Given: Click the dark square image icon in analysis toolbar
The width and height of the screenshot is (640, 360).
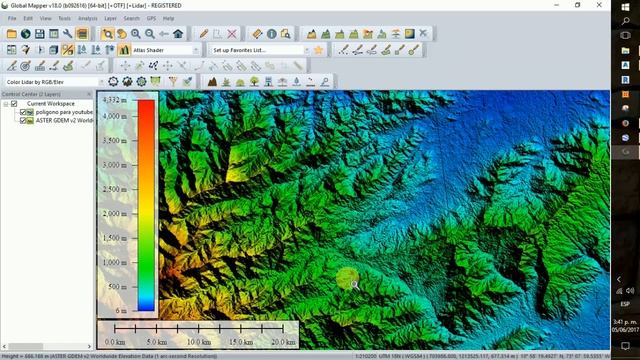Looking at the screenshot, I should 409,34.
